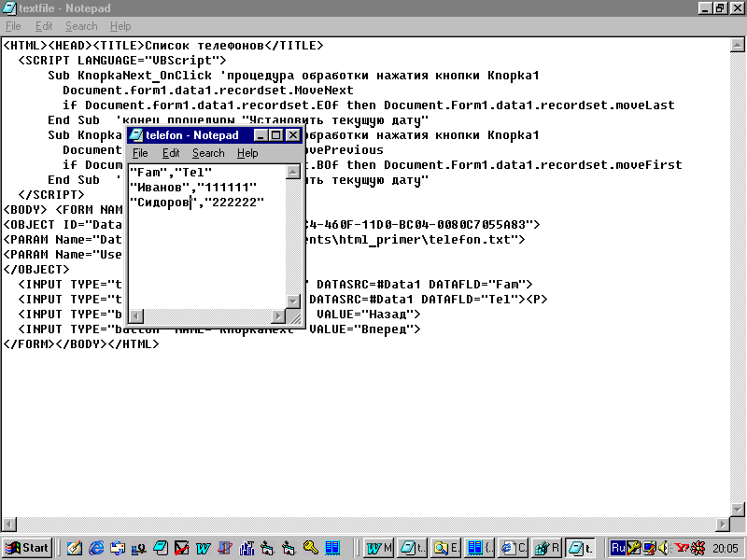Click the "Иванов","111111" line in telefon
Screen dimensions: 747x560
click(193, 188)
